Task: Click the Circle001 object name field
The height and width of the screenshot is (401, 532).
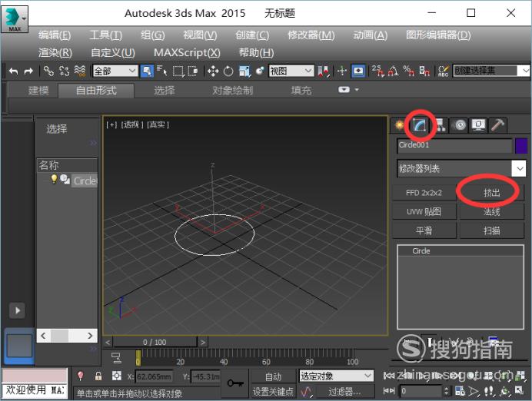Action: click(454, 146)
